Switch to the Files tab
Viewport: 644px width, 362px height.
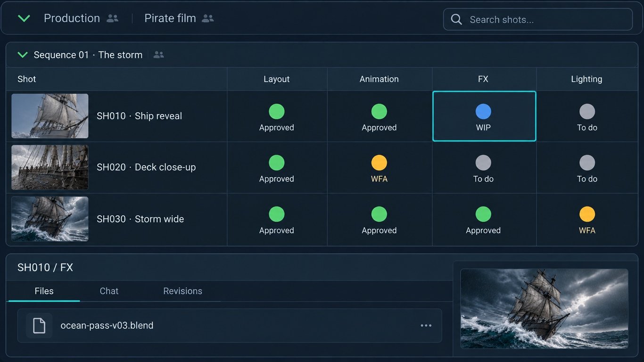point(44,291)
